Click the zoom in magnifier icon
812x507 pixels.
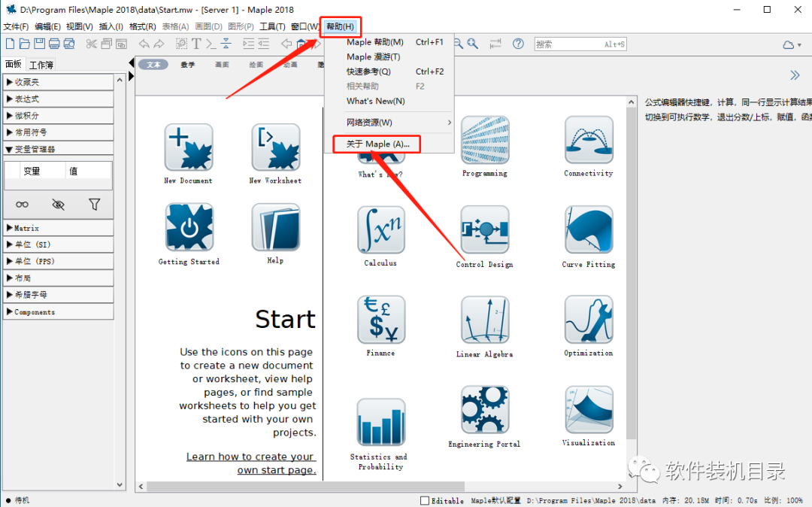tap(472, 44)
